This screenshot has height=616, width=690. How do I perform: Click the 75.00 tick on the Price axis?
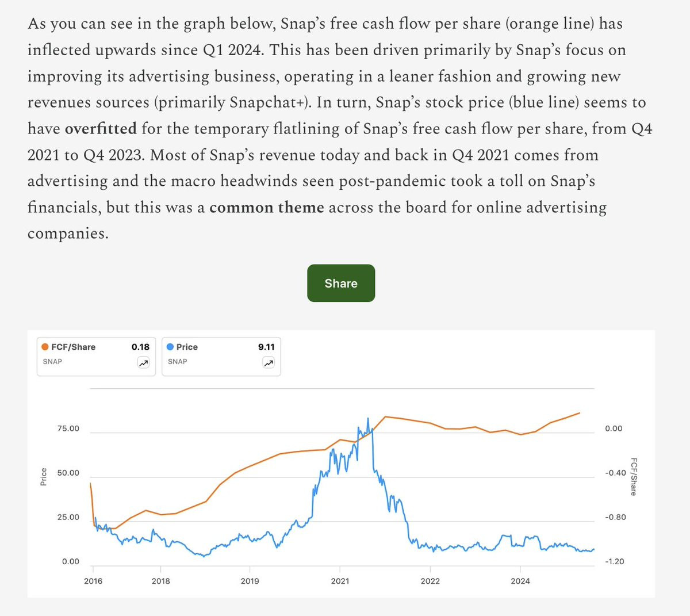point(68,428)
